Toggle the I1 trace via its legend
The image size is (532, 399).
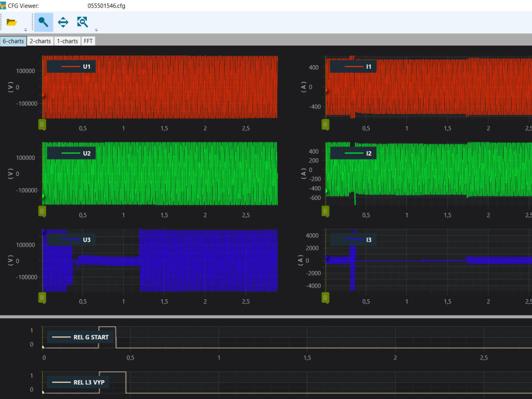point(353,66)
